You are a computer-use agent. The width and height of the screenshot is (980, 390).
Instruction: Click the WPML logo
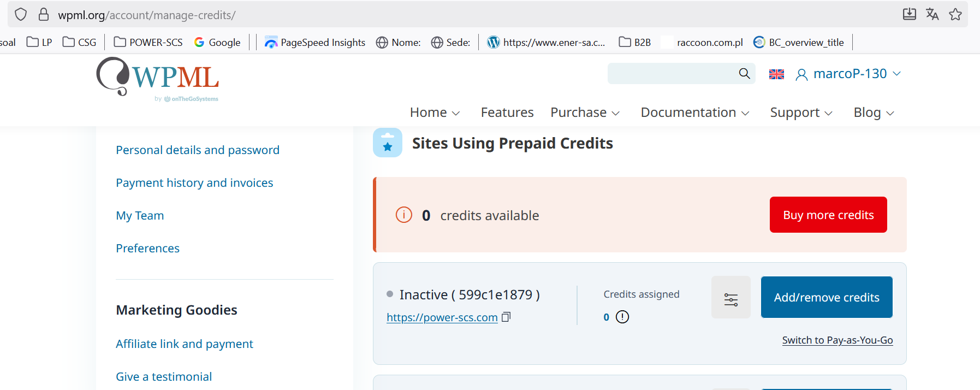(158, 79)
